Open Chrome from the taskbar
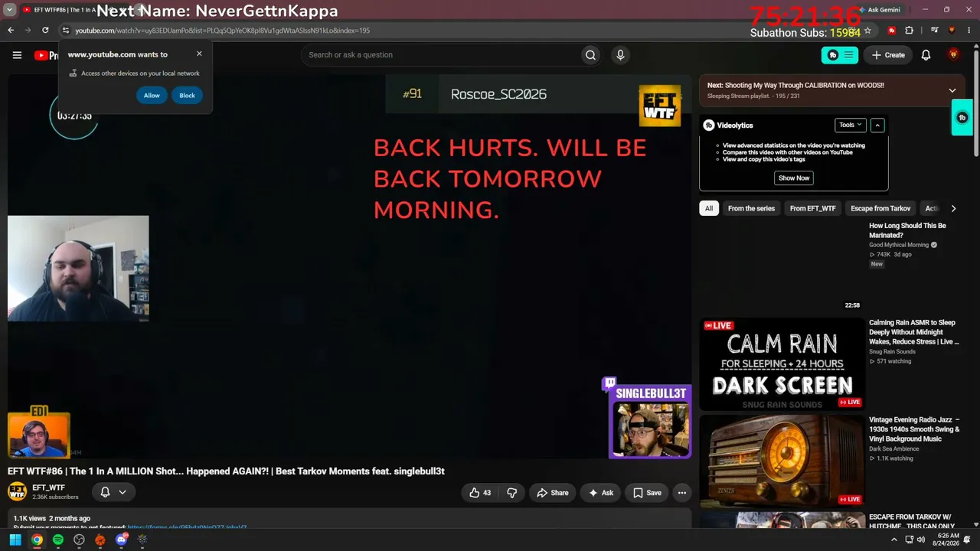The image size is (980, 551). point(37,540)
